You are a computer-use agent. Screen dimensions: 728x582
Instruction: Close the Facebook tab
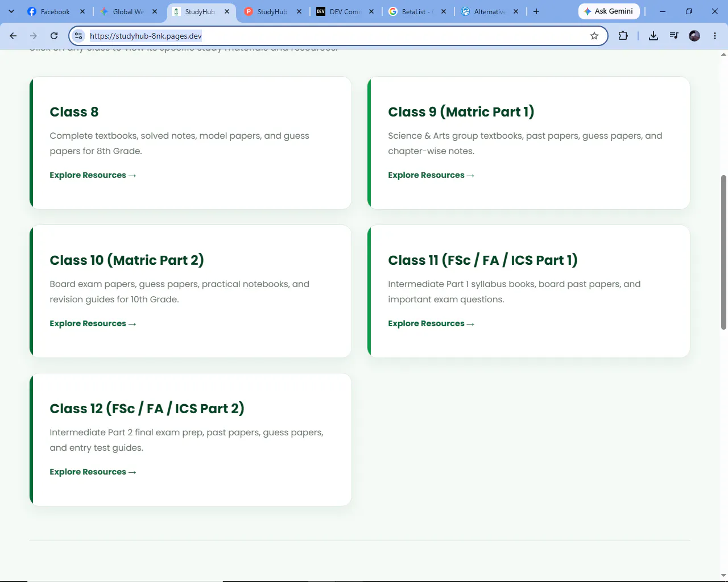(x=82, y=11)
